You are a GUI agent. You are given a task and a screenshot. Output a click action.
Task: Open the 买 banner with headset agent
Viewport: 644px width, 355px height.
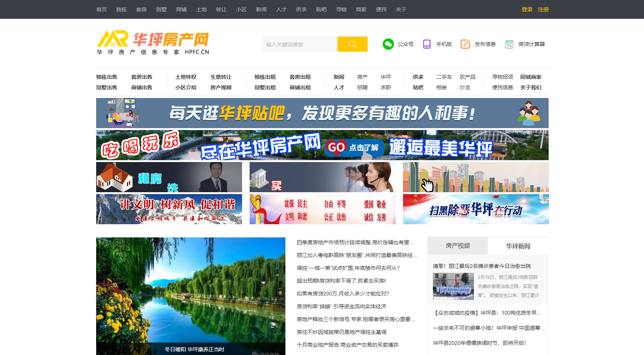pyautogui.click(x=322, y=177)
